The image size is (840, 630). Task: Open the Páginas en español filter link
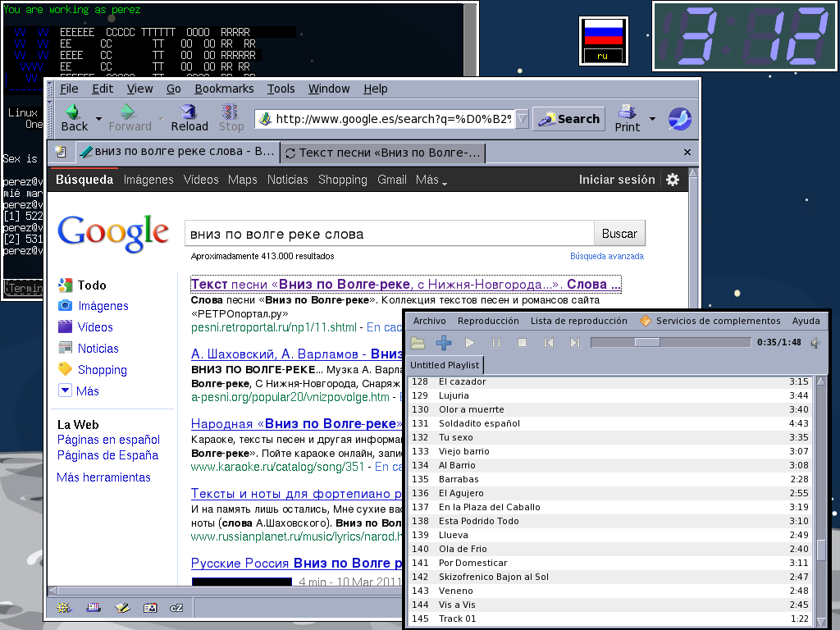(x=108, y=440)
